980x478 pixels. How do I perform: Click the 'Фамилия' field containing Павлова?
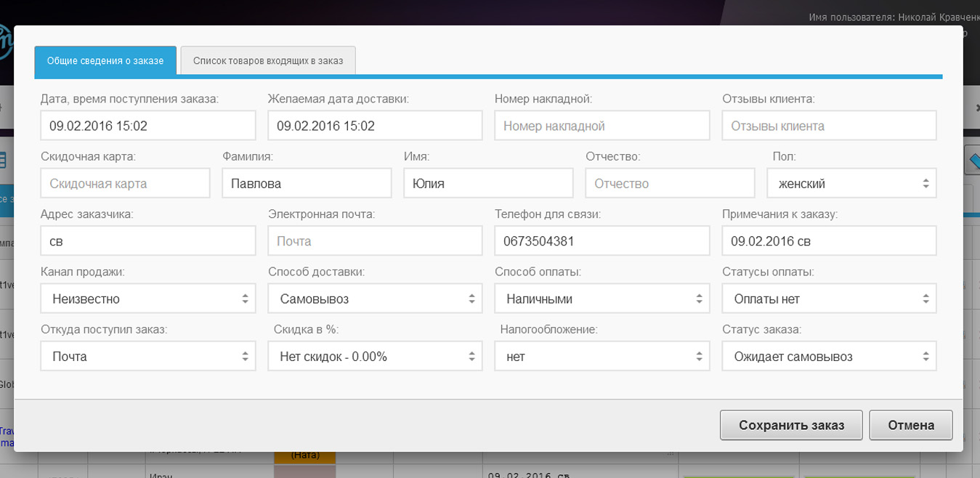307,184
